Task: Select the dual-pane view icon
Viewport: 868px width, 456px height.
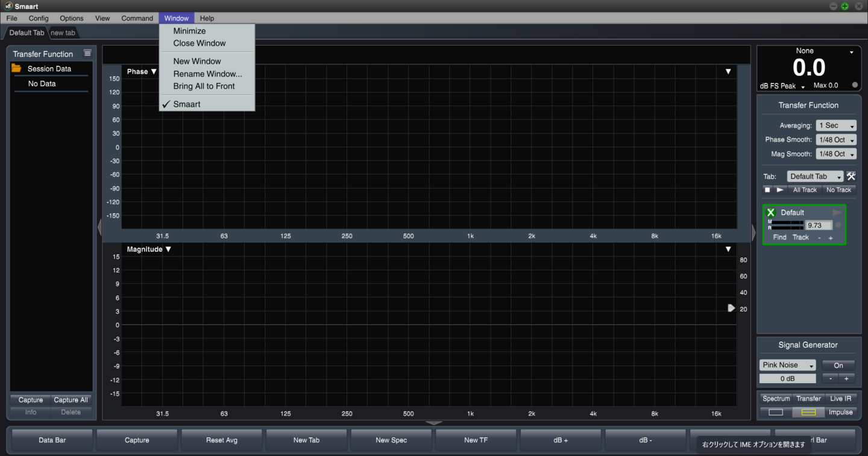Action: pos(808,412)
